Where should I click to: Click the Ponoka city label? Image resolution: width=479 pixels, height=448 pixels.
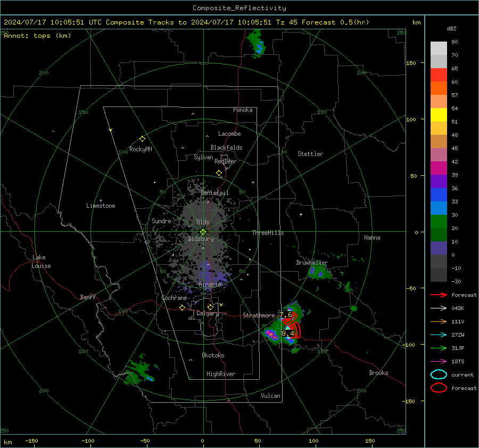pyautogui.click(x=243, y=110)
